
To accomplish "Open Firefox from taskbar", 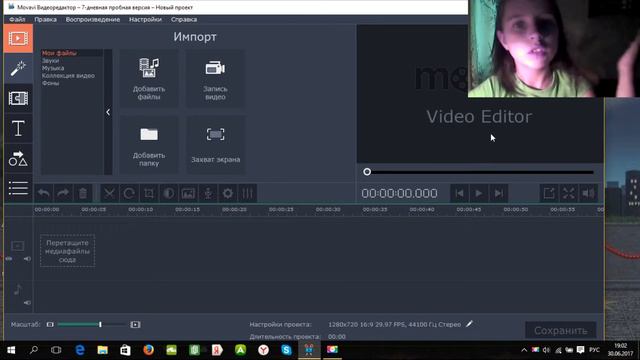I will [149, 350].
